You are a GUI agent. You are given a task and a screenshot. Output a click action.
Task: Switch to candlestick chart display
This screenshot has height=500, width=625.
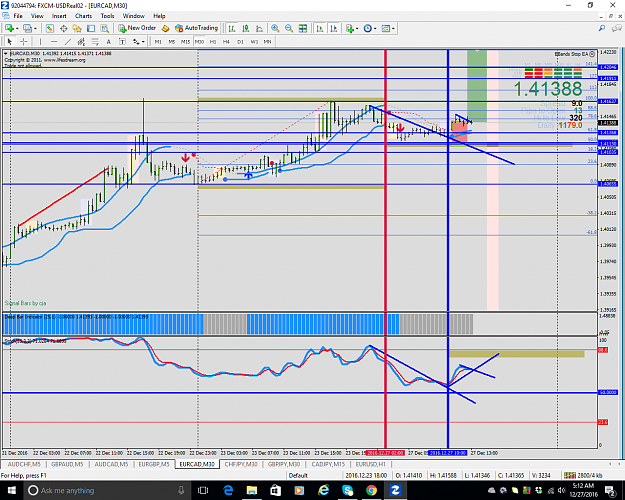pos(246,28)
